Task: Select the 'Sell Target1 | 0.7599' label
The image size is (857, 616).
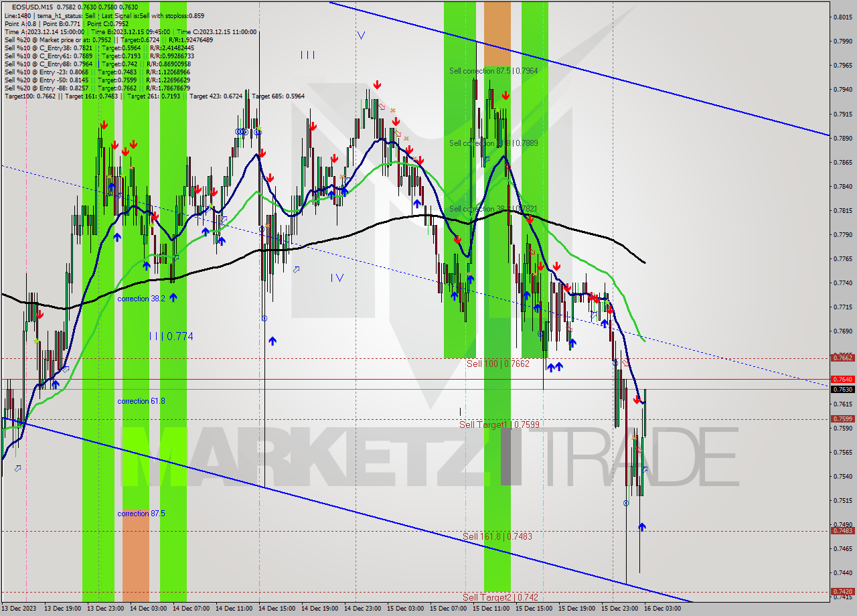Action: [x=499, y=425]
